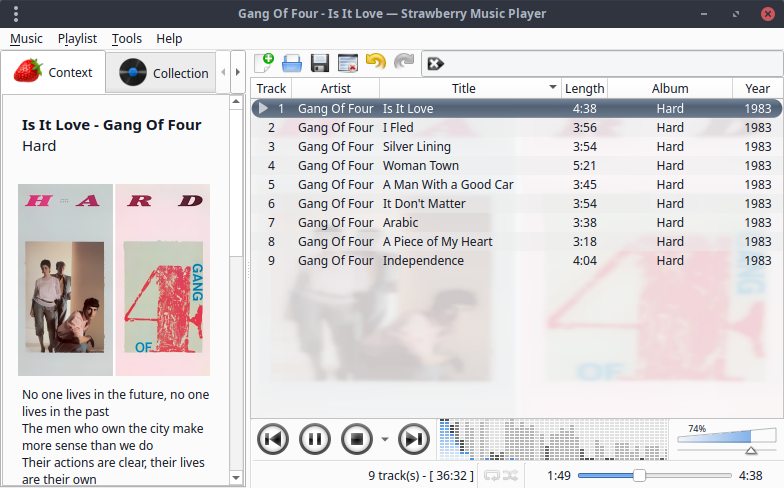Click the clear playlist icon
This screenshot has height=488, width=784.
point(348,63)
